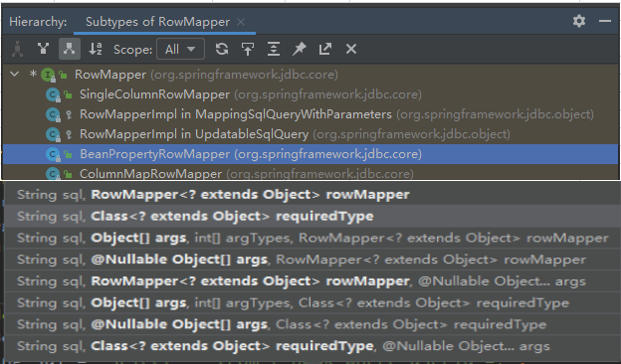621x364 pixels.
Task: Sort hierarchy alphabetically
Action: tap(96, 49)
